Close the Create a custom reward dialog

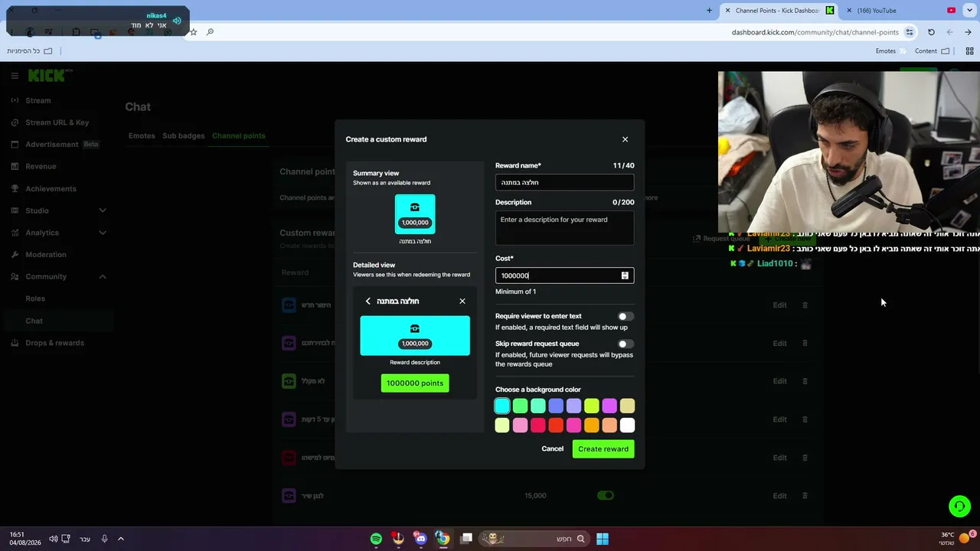click(x=625, y=139)
